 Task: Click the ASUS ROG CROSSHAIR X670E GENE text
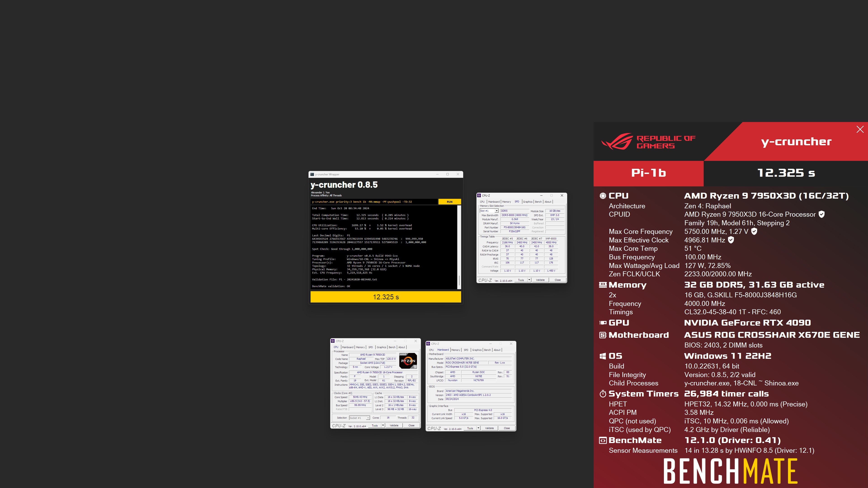[x=772, y=335]
